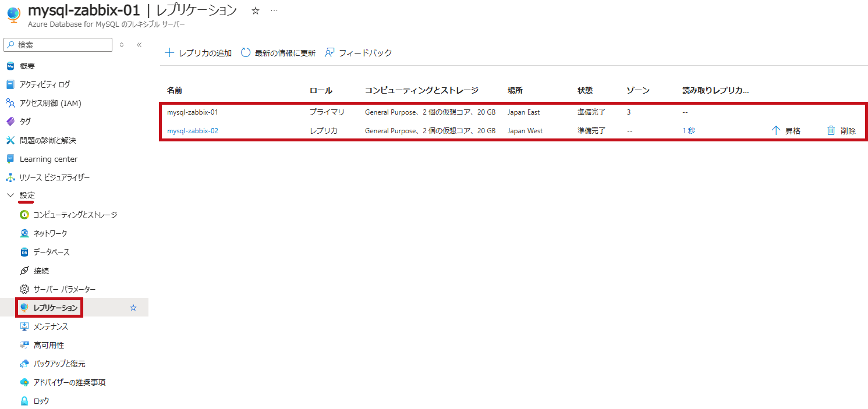Screen dimensions: 868x409
Task: Click the 名前 column header
Action: (175, 90)
